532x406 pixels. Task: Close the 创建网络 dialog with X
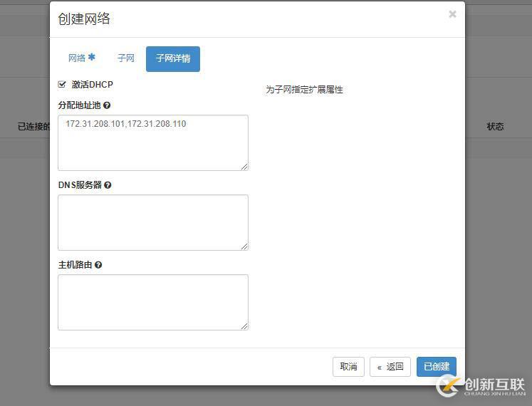tap(452, 14)
